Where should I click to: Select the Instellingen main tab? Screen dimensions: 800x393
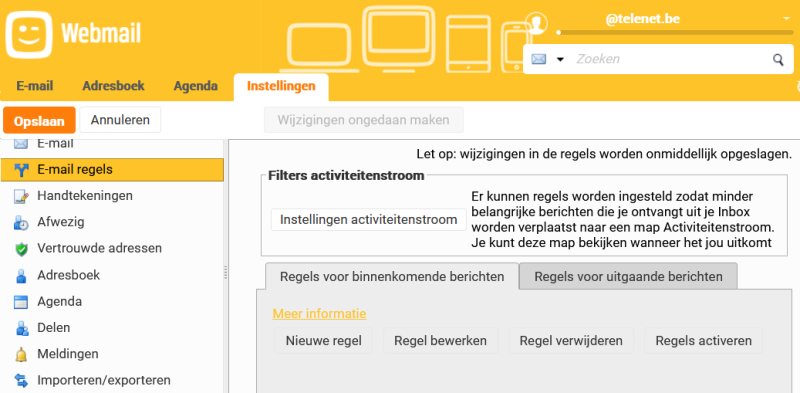click(281, 86)
